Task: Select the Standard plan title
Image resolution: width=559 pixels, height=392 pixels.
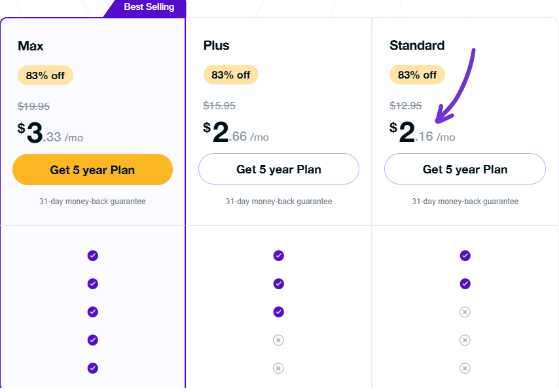Action: 417,45
